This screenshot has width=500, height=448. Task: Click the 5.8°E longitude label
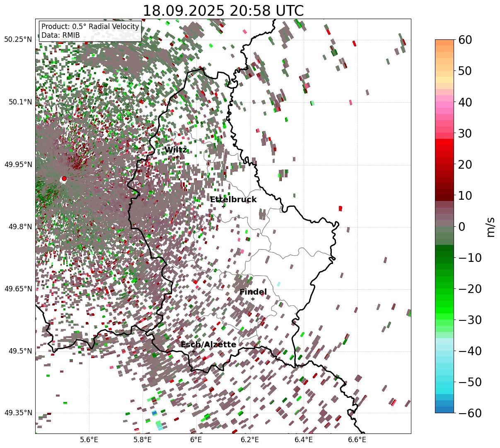[143, 439]
